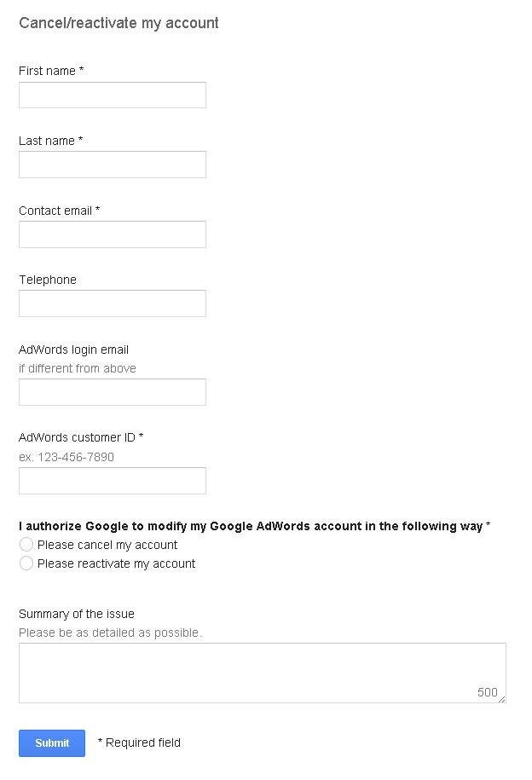Screen dimensions: 532x780
Task: Click the 'First name *' label
Action: coord(51,71)
